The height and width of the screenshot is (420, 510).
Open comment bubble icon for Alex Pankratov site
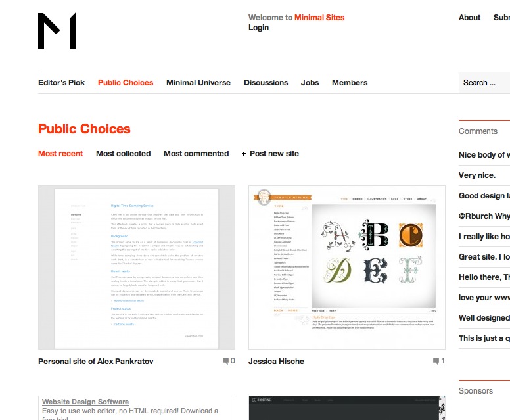225,361
